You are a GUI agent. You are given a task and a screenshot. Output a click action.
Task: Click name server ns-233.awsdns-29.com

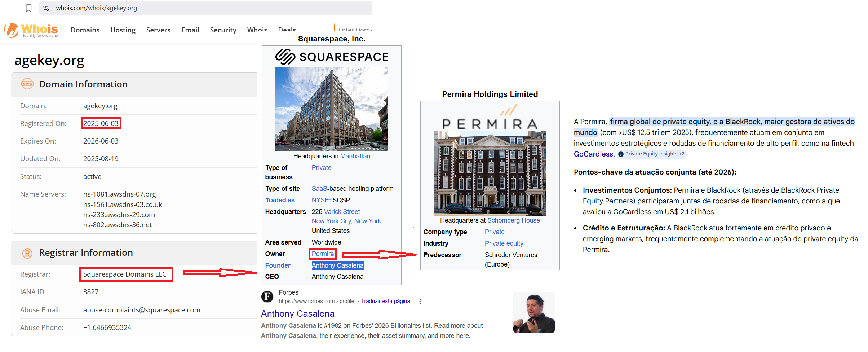(119, 215)
